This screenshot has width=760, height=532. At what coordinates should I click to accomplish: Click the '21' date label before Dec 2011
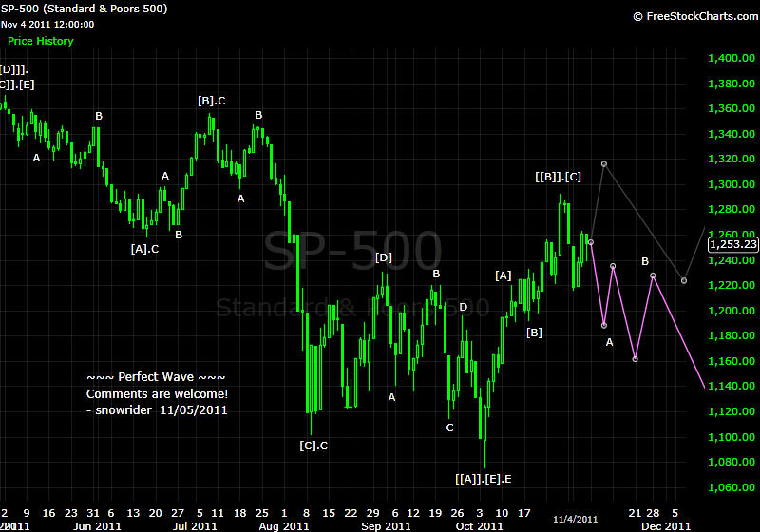635,513
